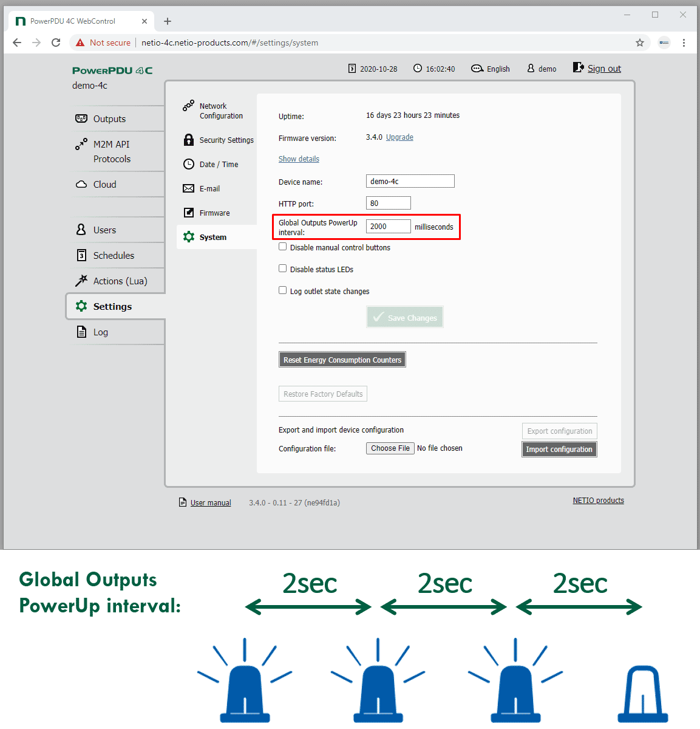
Task: Click the Users person icon
Action: [x=81, y=230]
